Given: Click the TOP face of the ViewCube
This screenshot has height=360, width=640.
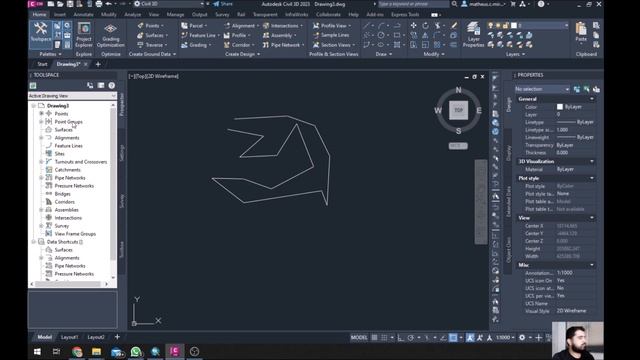Looking at the screenshot, I should click(x=458, y=110).
